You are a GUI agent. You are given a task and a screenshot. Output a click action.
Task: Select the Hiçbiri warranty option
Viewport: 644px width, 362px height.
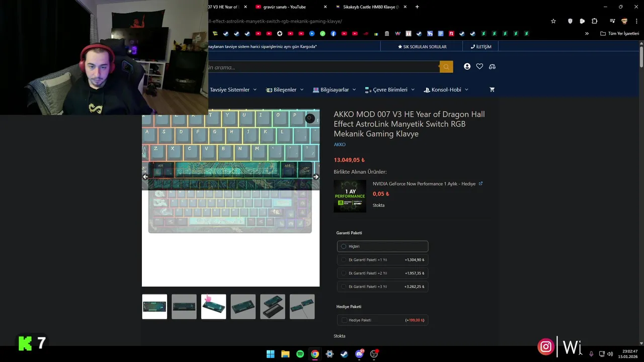(382, 246)
